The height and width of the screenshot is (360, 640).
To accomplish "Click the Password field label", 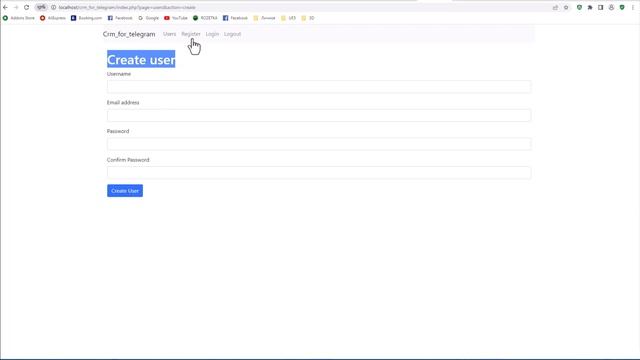I will [118, 131].
